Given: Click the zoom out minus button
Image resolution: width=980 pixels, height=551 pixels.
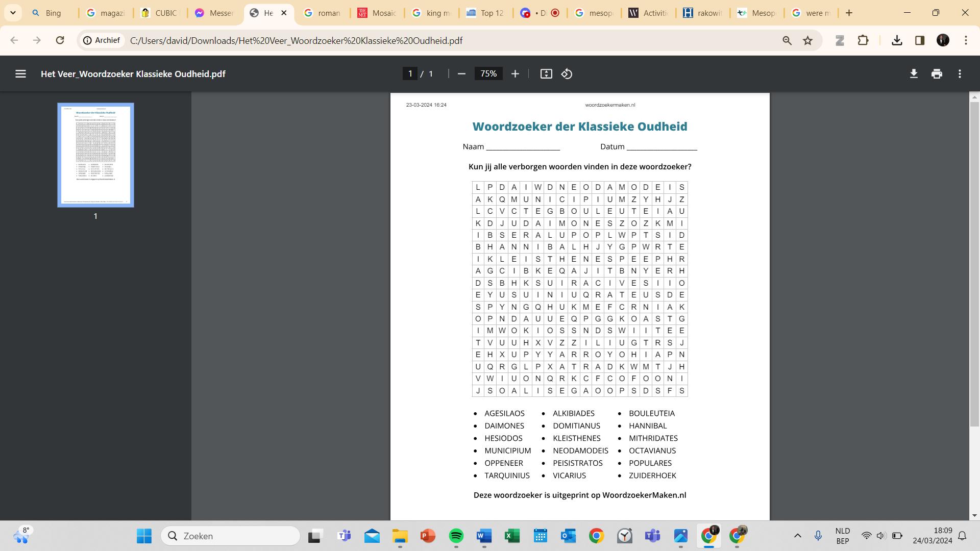Looking at the screenshot, I should pyautogui.click(x=461, y=74).
